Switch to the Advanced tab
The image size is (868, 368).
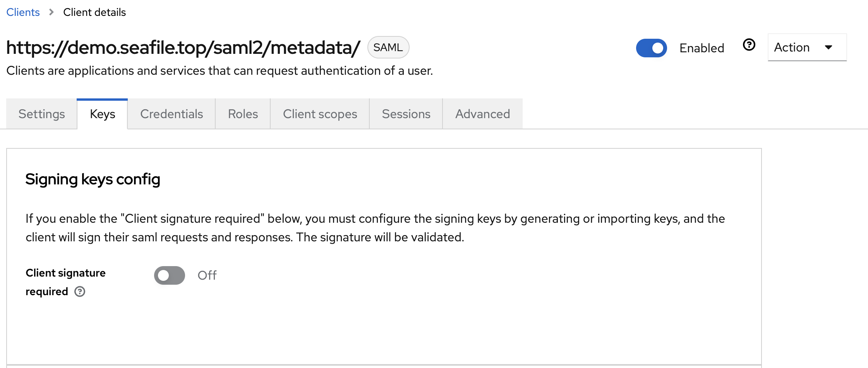tap(482, 114)
